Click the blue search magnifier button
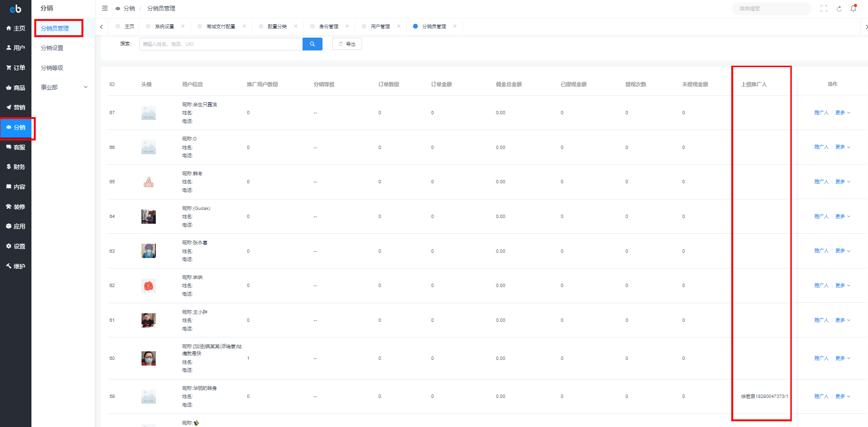 [x=312, y=44]
